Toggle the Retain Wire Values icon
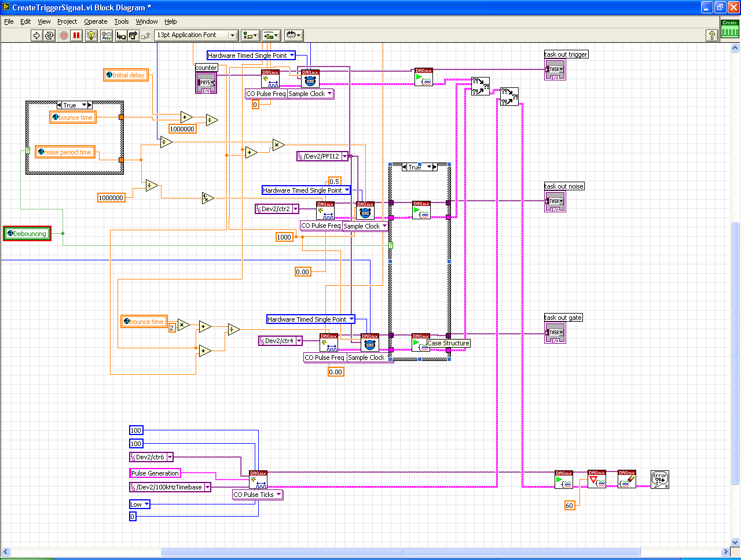The image size is (741, 560). 107,35
